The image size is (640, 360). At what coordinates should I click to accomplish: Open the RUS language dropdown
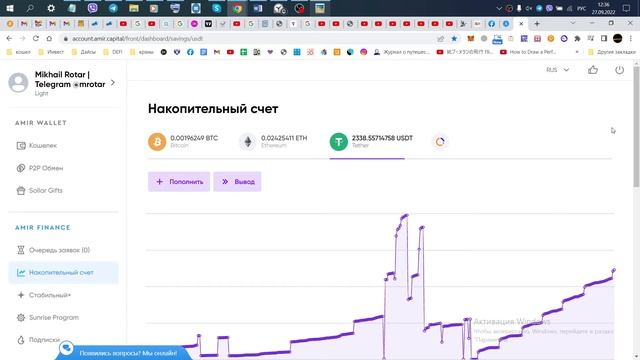tap(557, 70)
